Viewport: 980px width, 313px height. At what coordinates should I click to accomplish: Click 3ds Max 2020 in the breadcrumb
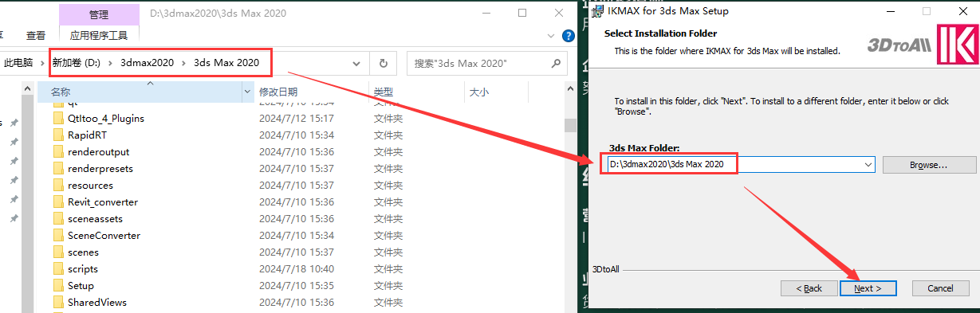click(x=226, y=62)
